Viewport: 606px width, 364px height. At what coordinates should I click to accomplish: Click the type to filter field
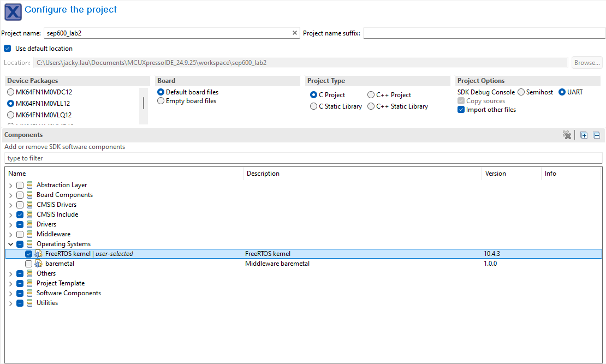click(303, 158)
